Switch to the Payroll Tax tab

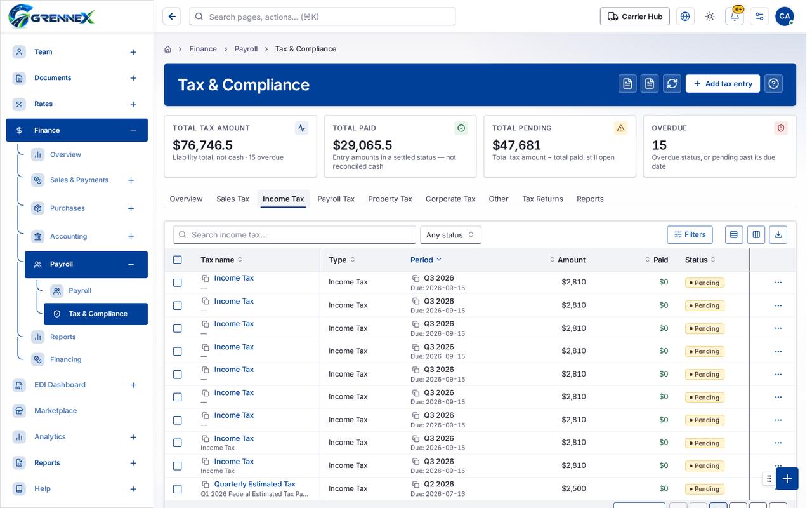click(x=336, y=199)
